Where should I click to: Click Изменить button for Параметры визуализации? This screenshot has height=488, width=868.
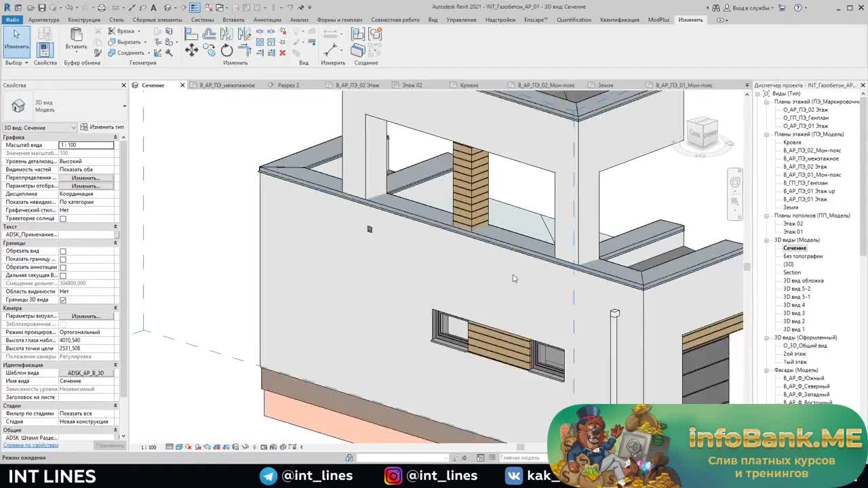pyautogui.click(x=85, y=316)
